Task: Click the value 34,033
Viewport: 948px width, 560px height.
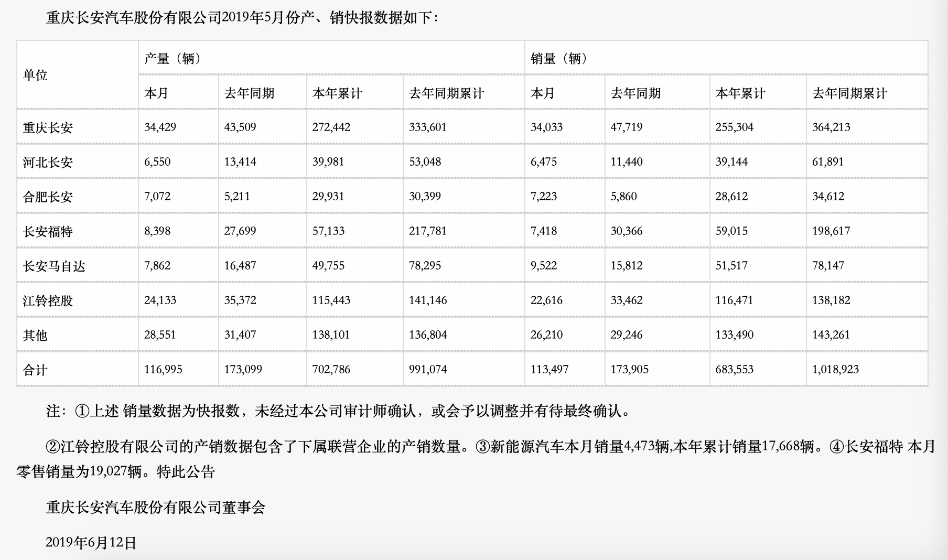Action: coord(546,127)
